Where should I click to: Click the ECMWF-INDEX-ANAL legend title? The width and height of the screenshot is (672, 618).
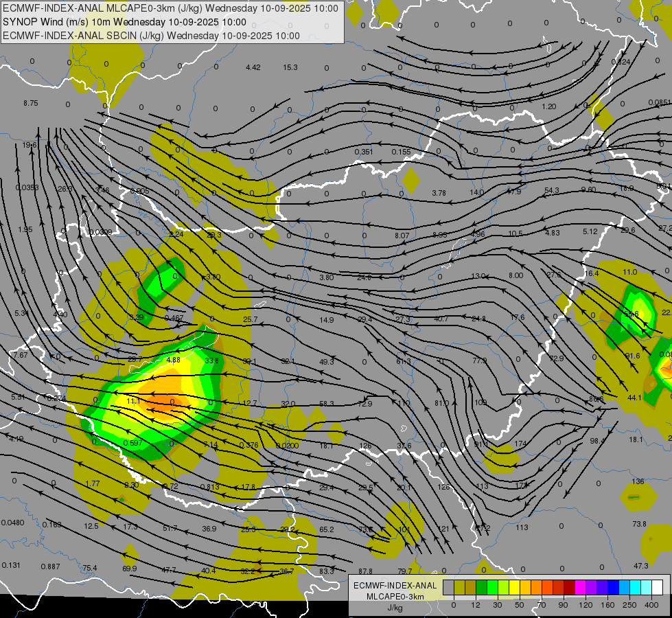395,586
